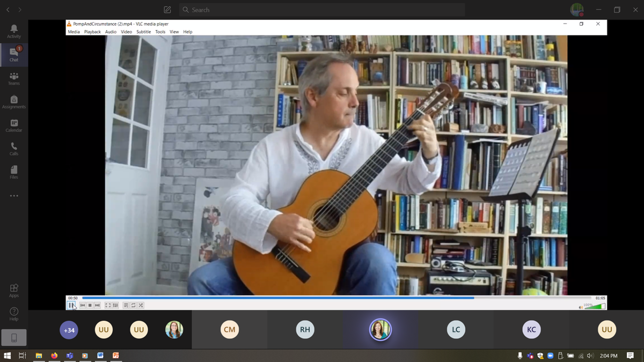Show the +34 additional participants
Screen dimensions: 644x362
pos(69,330)
